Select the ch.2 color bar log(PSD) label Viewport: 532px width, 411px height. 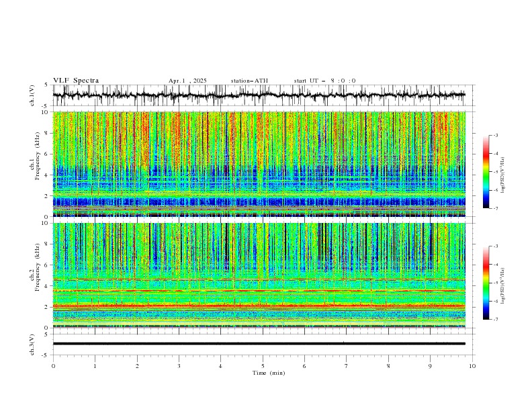502,286
